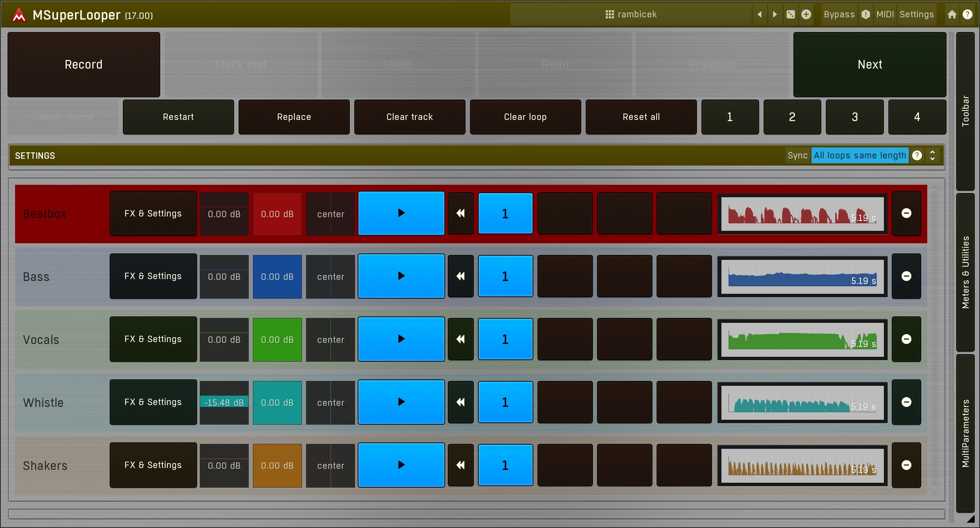Click the previous preset arrow icon
This screenshot has width=980, height=528.
(759, 14)
